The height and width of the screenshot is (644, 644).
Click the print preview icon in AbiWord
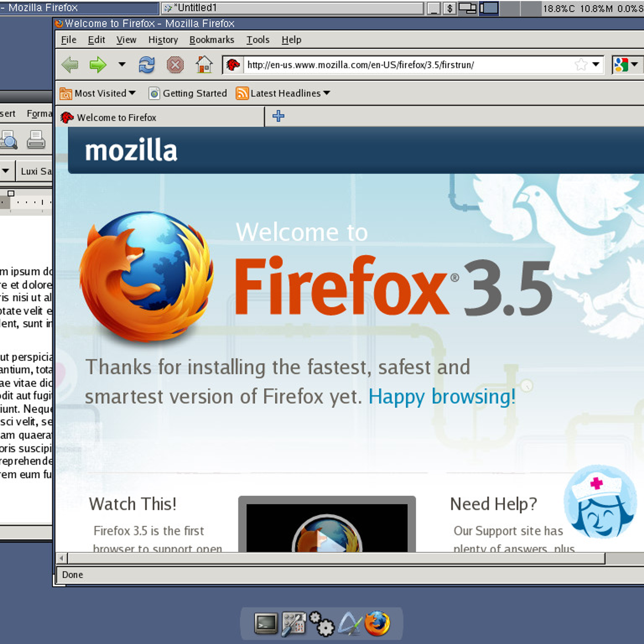coord(8,140)
